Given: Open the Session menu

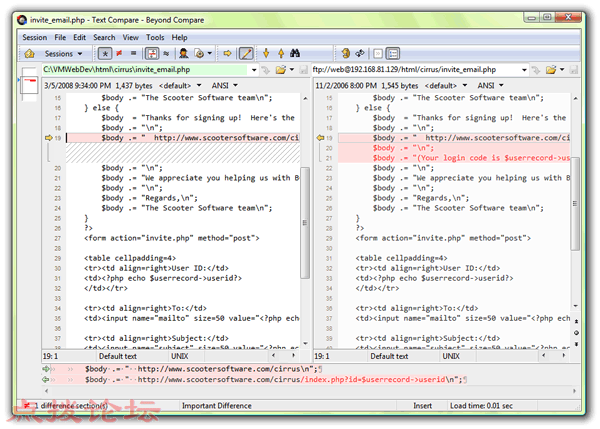Looking at the screenshot, I should click(x=34, y=38).
